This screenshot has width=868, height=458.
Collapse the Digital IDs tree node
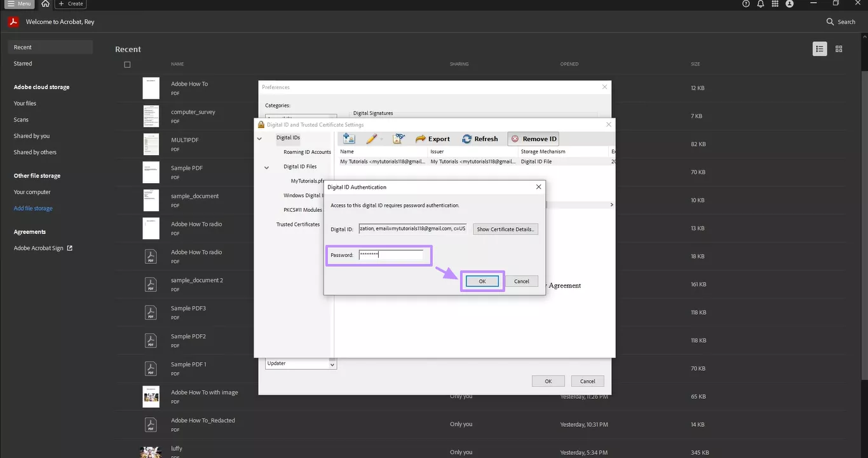tap(259, 138)
